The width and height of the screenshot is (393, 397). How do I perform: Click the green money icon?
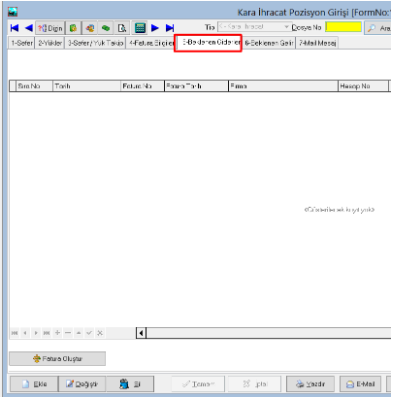[106, 28]
